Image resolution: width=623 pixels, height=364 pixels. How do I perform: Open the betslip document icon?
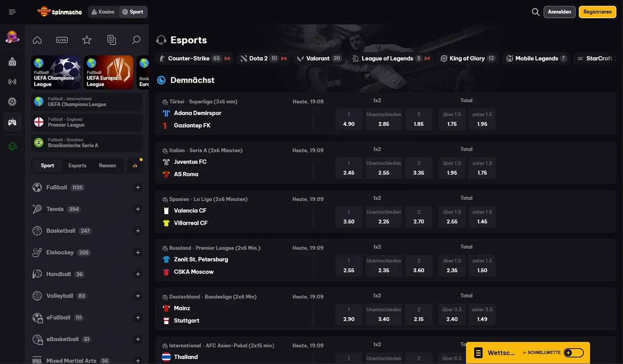click(111, 40)
